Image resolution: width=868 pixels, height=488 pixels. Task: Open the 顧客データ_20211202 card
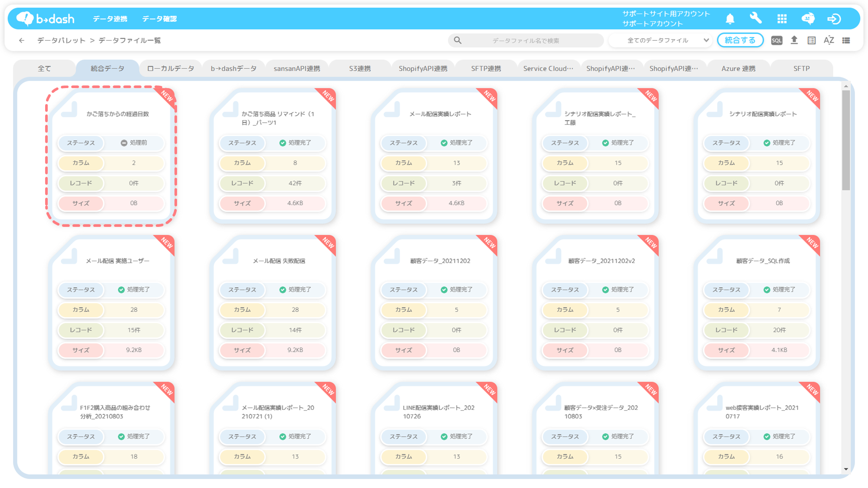tap(434, 303)
